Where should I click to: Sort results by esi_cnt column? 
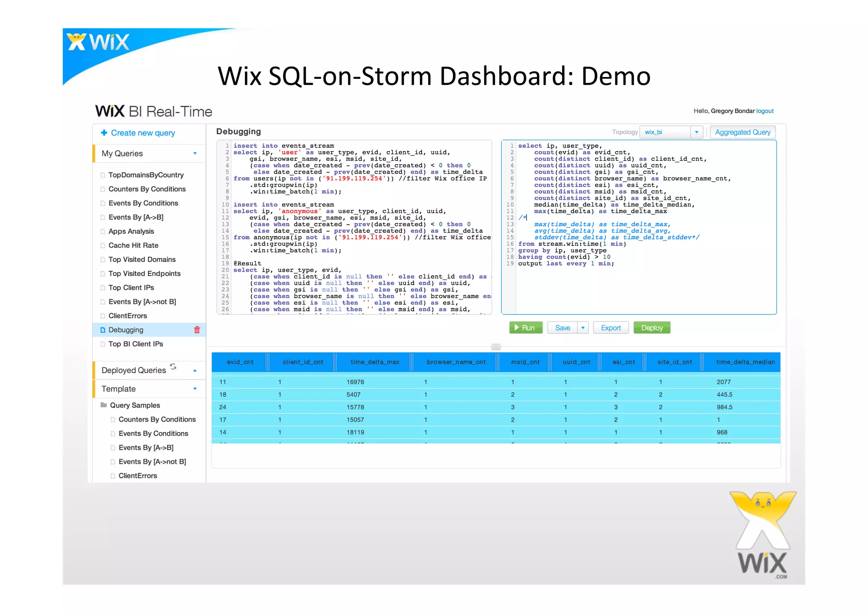pyautogui.click(x=623, y=362)
